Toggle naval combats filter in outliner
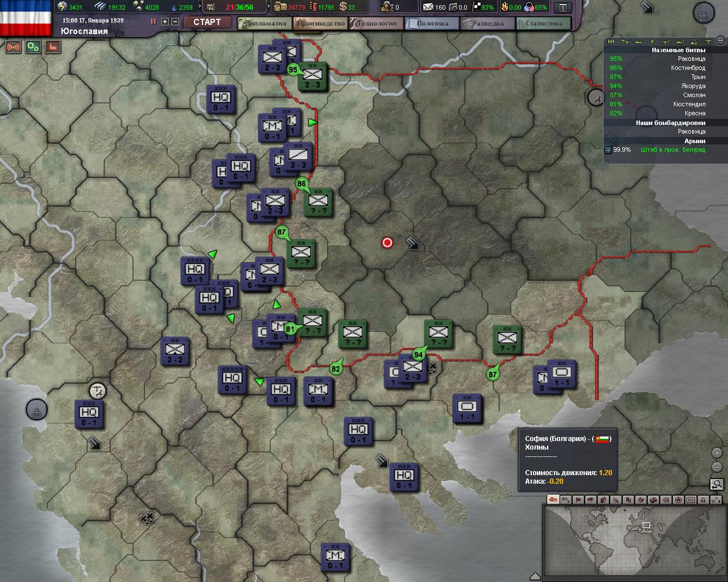The image size is (728, 582). tap(680, 41)
